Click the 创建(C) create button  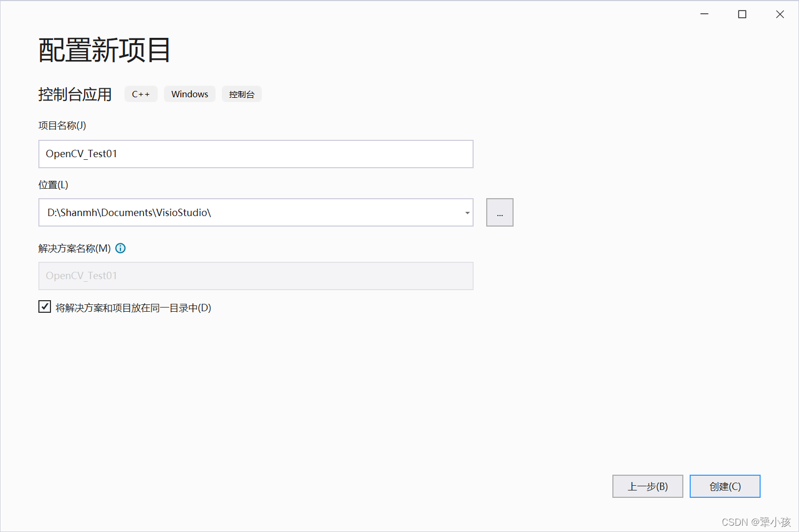point(725,486)
